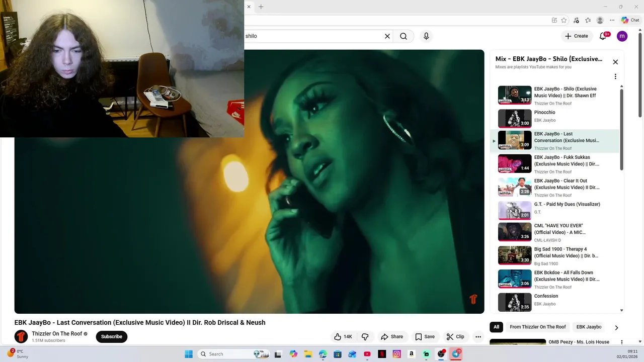Select the 'All' filter chip
Screen dimensions: 644x362
click(496, 327)
